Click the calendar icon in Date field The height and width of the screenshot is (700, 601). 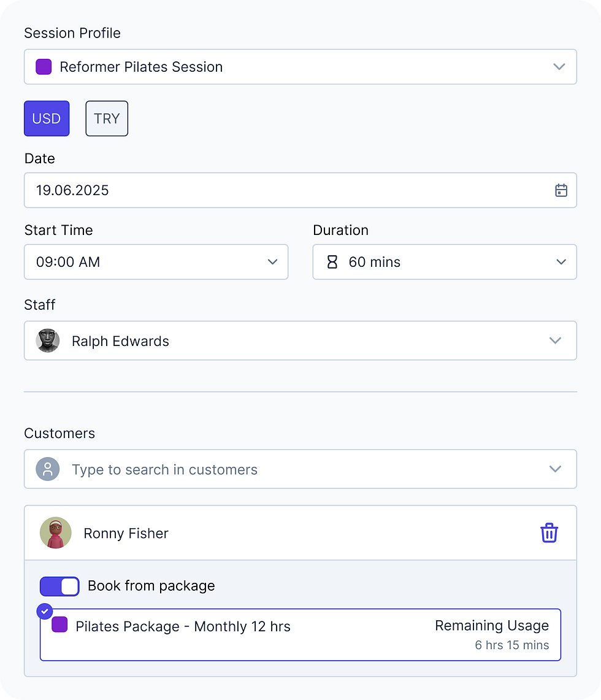[x=561, y=190]
